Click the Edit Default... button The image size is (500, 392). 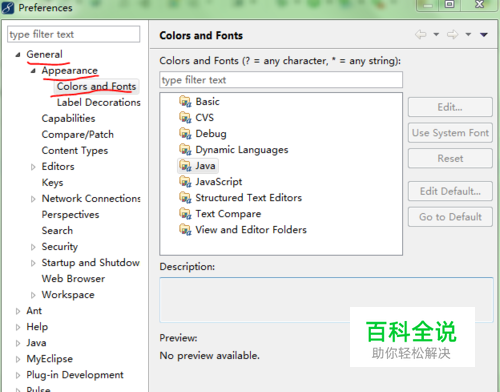pyautogui.click(x=450, y=191)
